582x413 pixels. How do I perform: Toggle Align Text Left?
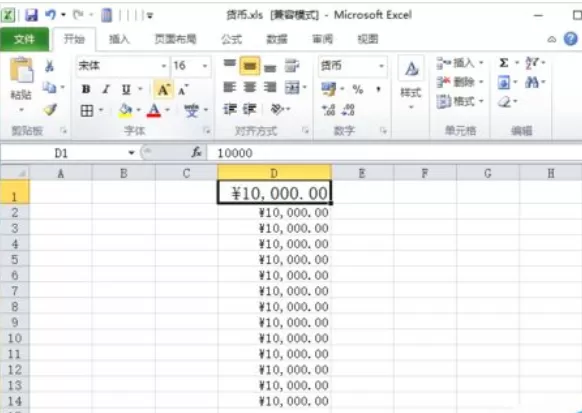[230, 88]
